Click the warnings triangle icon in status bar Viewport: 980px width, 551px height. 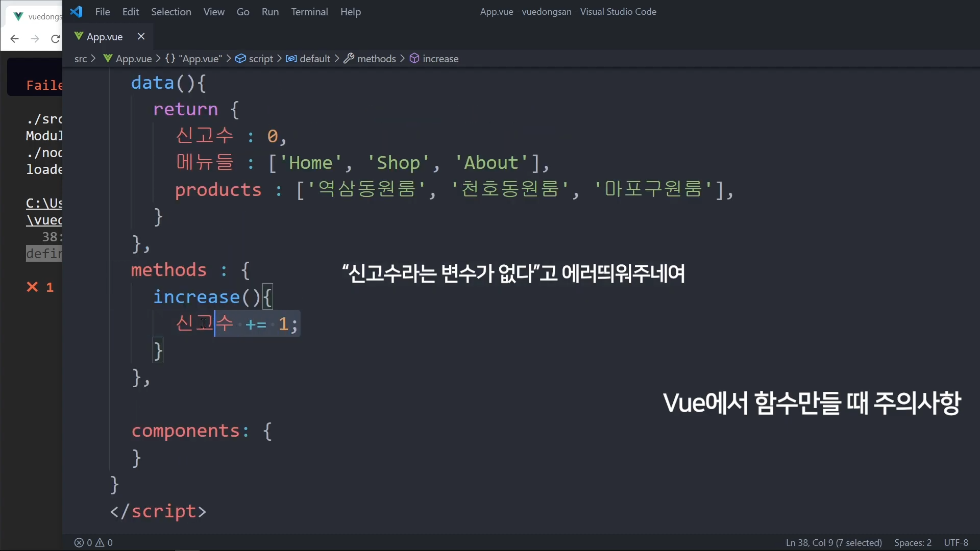point(100,542)
